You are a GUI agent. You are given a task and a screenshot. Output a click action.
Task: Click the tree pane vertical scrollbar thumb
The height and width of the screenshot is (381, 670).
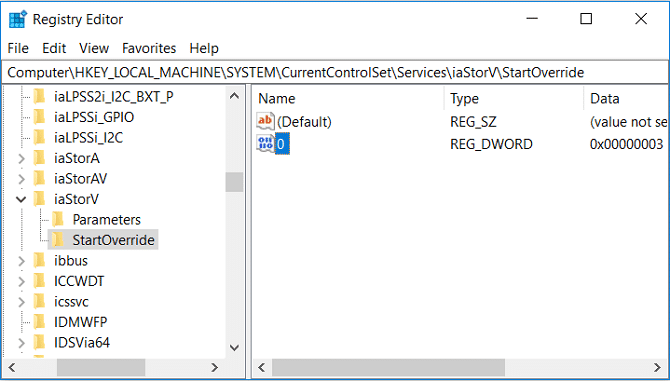(234, 182)
